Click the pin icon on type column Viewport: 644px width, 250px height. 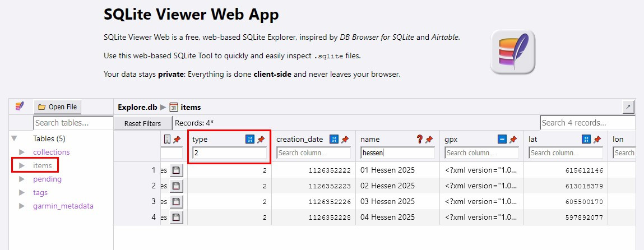point(261,140)
